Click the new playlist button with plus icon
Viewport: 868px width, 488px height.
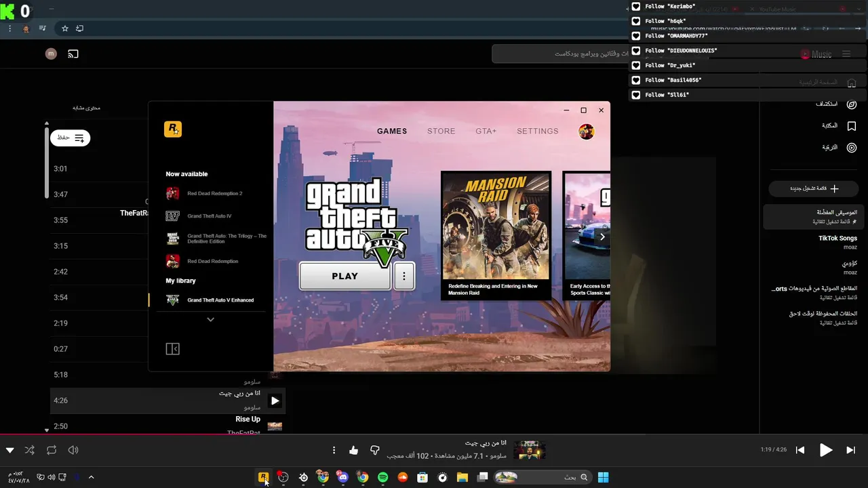[814, 188]
